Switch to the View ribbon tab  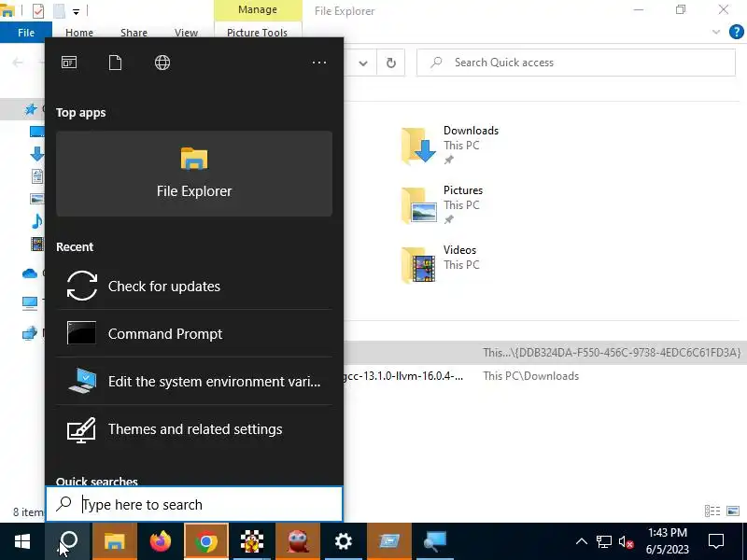186,33
